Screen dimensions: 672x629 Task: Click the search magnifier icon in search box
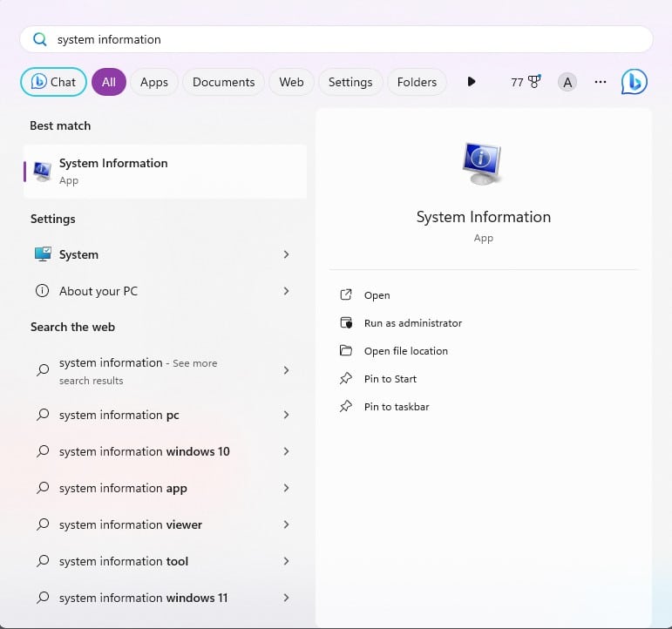[x=40, y=39]
